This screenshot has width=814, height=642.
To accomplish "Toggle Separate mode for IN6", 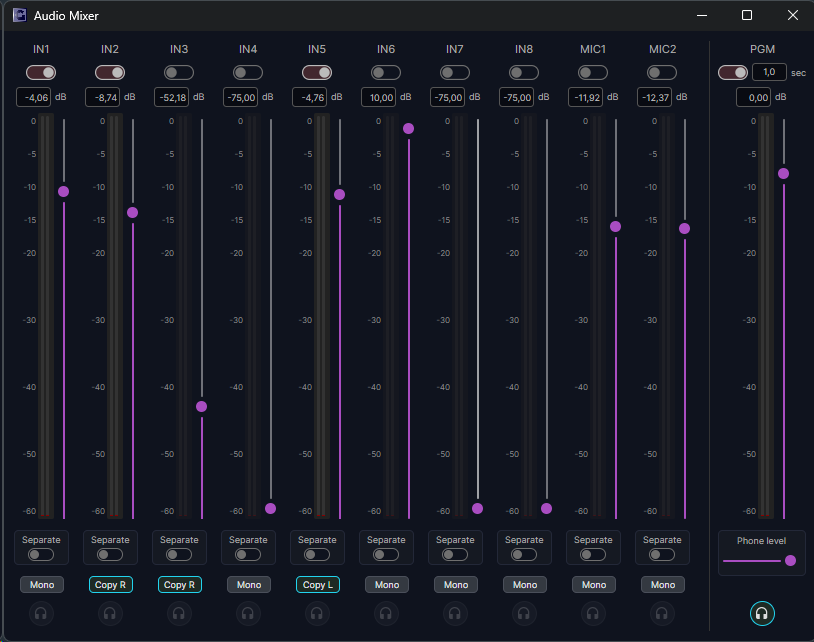I will pos(386,555).
